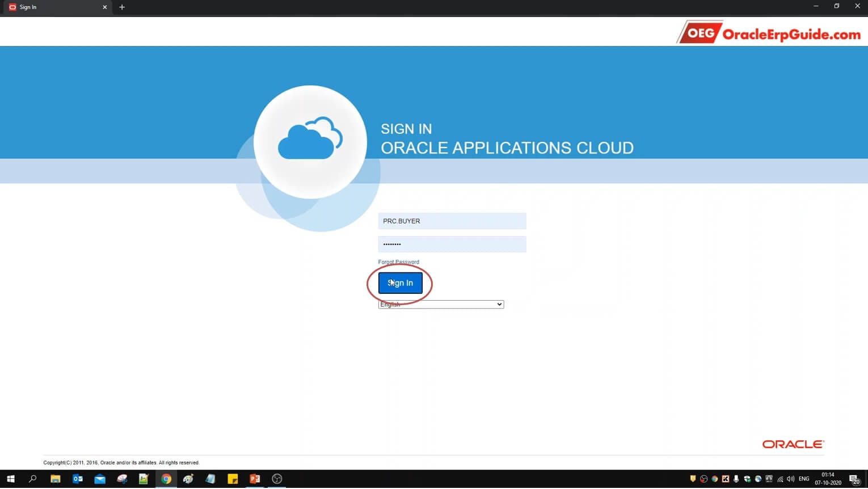
Task: Switch the ENG input language
Action: click(804, 479)
